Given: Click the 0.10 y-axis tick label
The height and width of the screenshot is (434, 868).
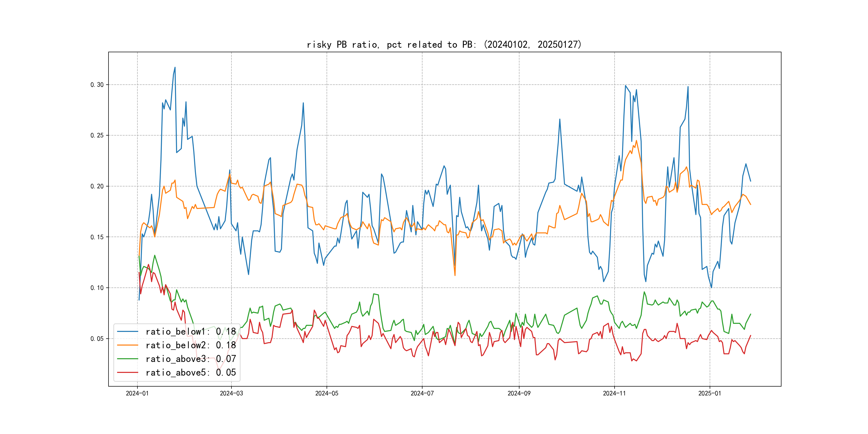Looking at the screenshot, I should (x=97, y=288).
